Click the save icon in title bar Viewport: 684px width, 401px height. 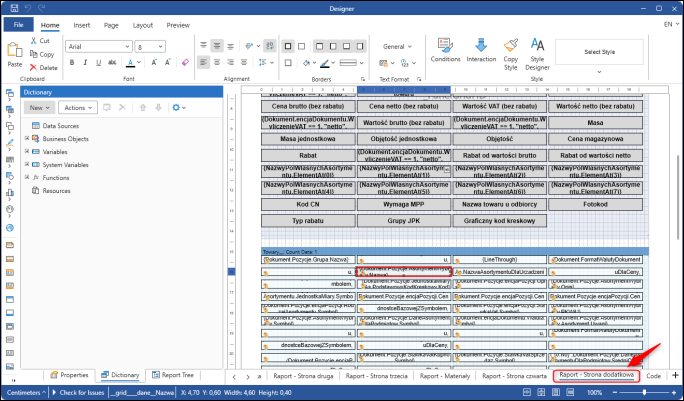(12, 8)
